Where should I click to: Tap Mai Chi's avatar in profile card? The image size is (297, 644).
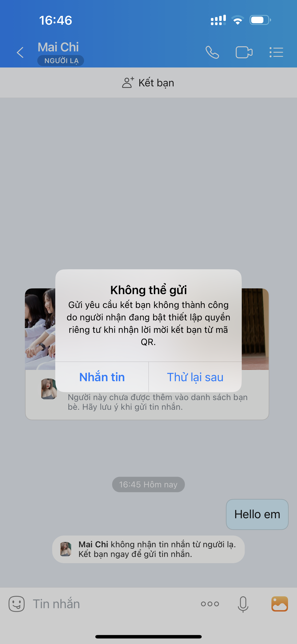(x=49, y=389)
